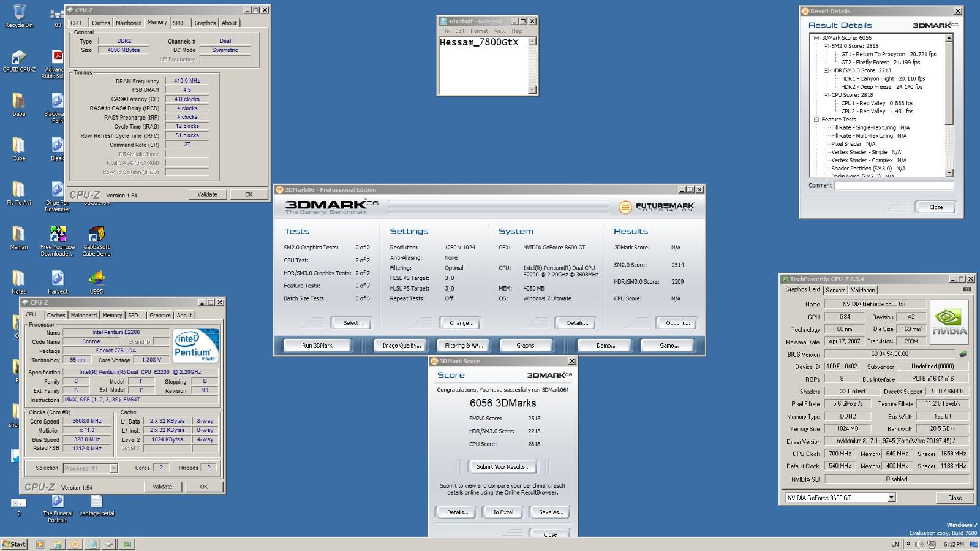
Task: Launch the Free YouTube Downloader shortcut
Action: (x=58, y=240)
